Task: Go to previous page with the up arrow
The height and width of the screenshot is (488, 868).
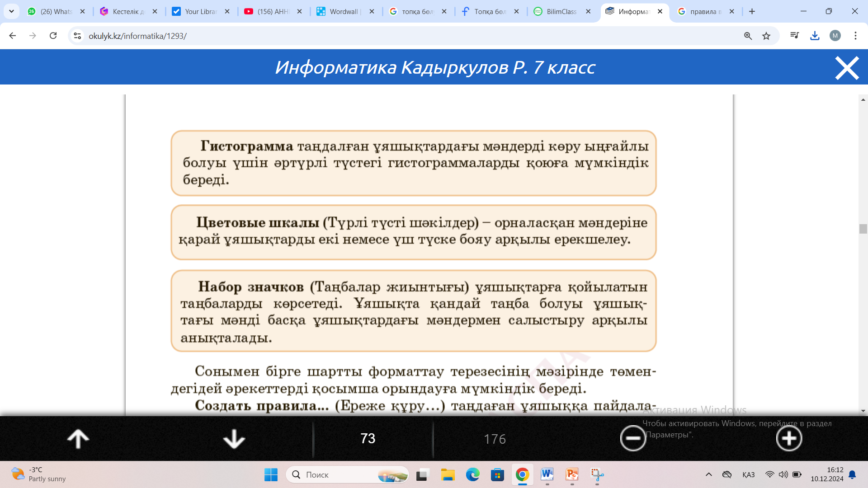Action: coord(78,439)
